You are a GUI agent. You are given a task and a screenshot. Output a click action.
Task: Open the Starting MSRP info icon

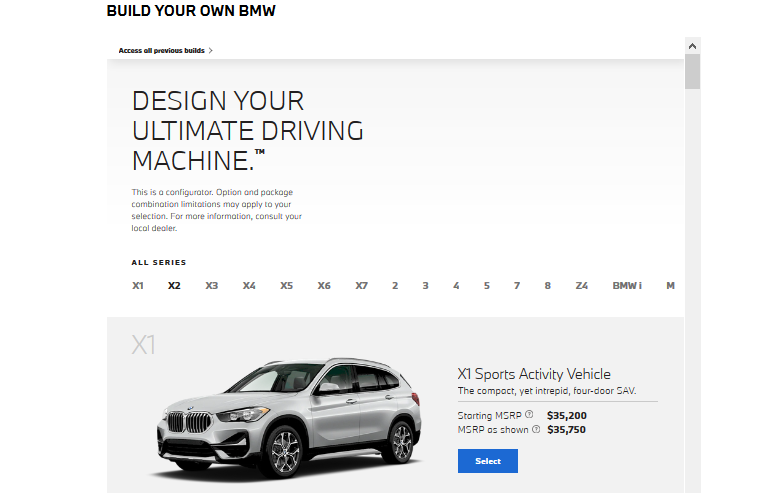tap(529, 415)
